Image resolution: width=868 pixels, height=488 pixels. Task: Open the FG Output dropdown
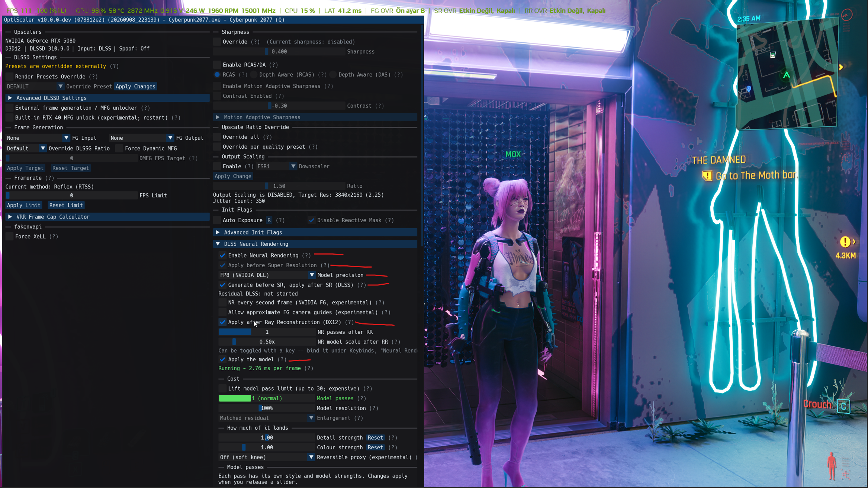pyautogui.click(x=142, y=138)
